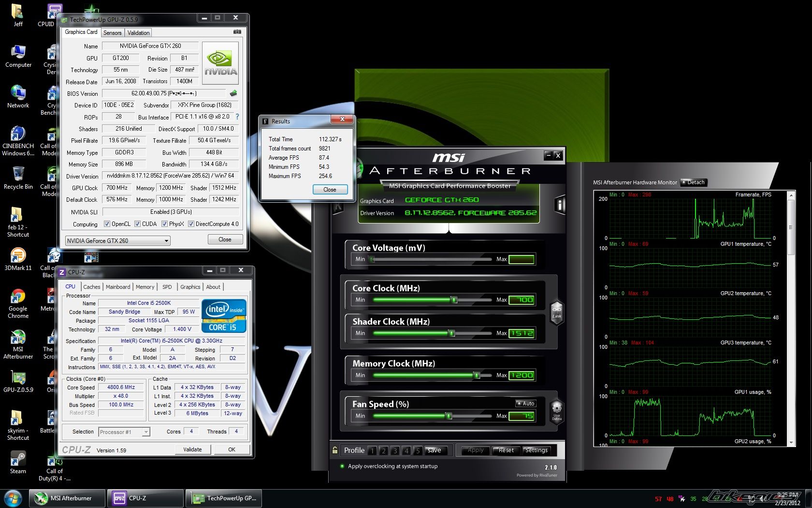
Task: Click the GPU-Z screenshot camera icon
Action: tap(237, 32)
